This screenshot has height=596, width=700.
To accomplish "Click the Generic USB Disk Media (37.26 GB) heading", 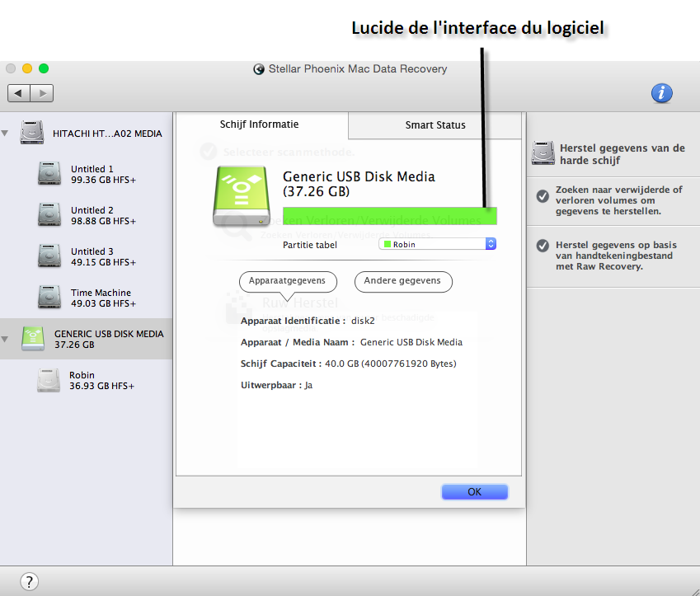I will [359, 184].
